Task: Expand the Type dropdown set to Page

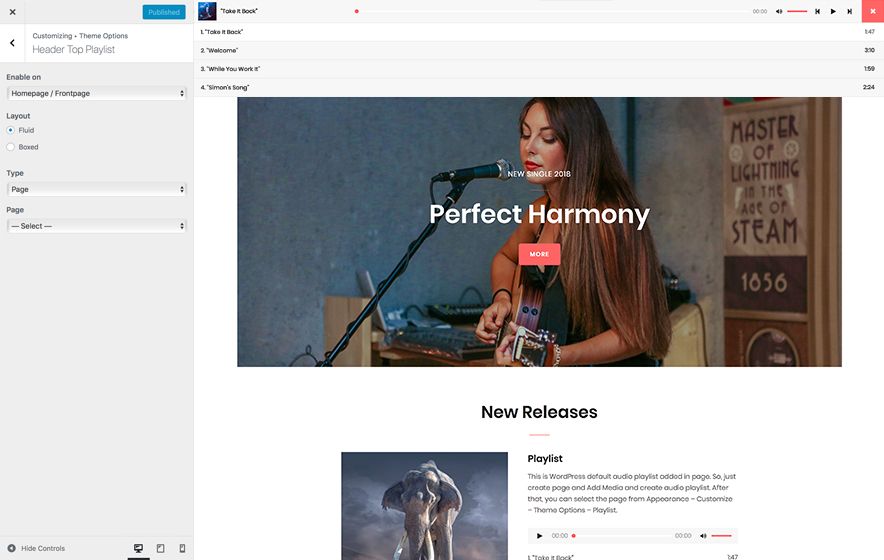Action: pos(96,189)
